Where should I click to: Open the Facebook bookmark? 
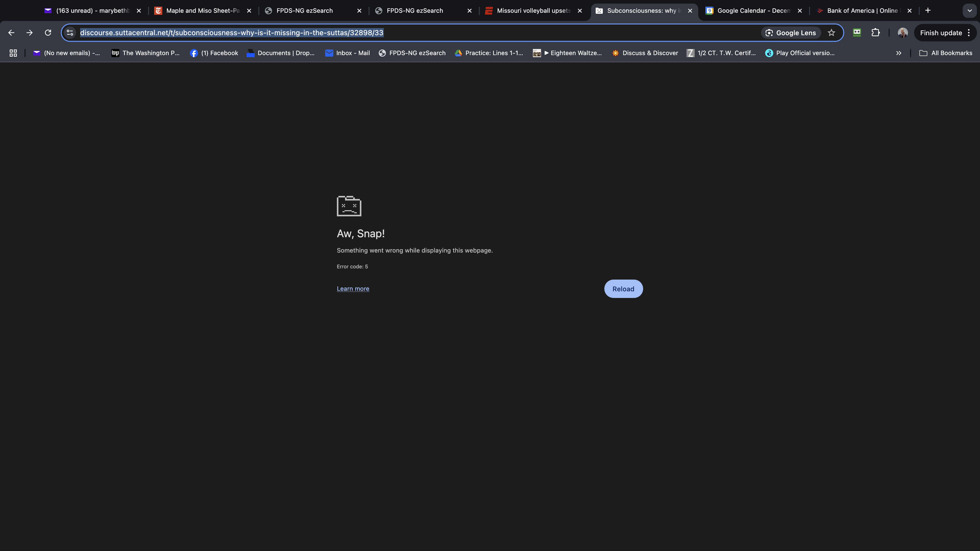pos(214,53)
